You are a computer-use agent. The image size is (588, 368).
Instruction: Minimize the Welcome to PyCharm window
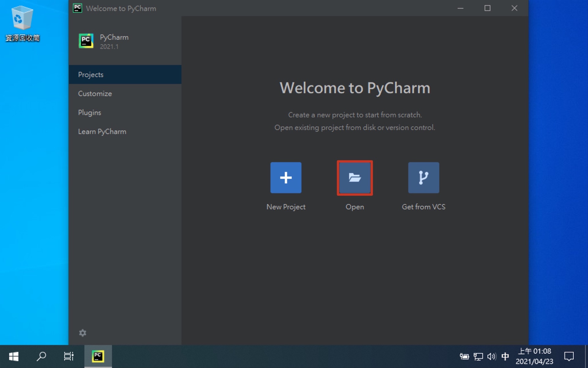460,8
